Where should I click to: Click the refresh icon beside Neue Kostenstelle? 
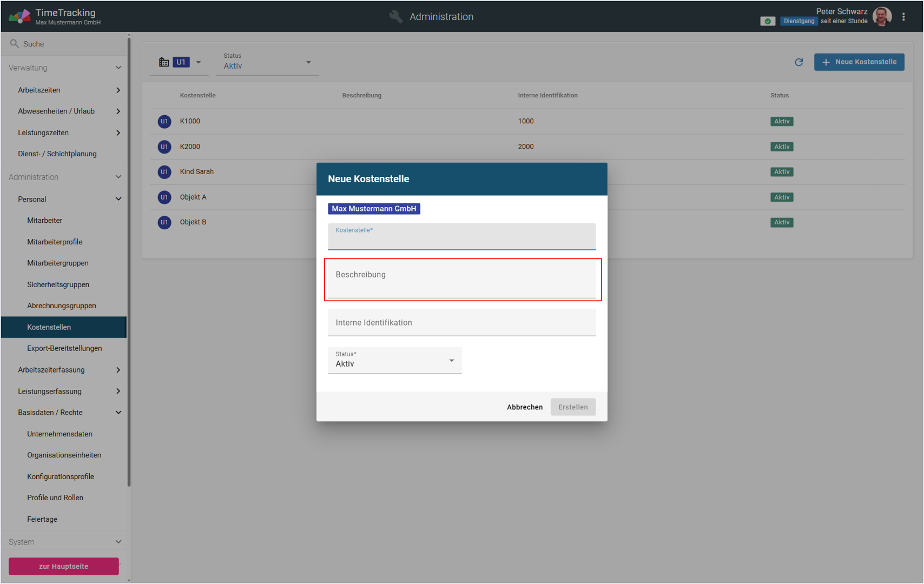click(798, 62)
